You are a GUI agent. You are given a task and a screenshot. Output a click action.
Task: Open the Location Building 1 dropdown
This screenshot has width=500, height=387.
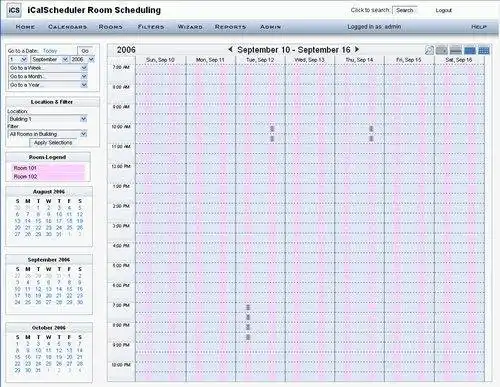tap(47, 119)
